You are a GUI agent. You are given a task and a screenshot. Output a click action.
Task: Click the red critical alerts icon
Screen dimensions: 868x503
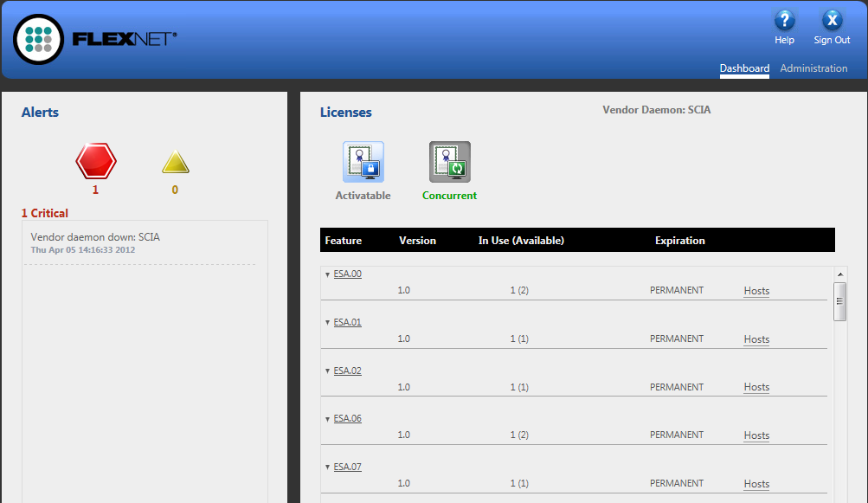[x=96, y=161]
